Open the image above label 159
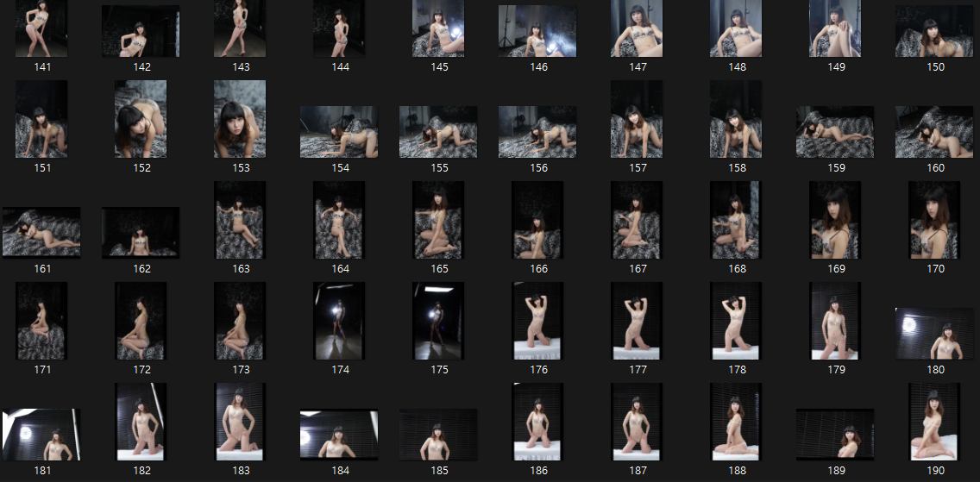 835,132
